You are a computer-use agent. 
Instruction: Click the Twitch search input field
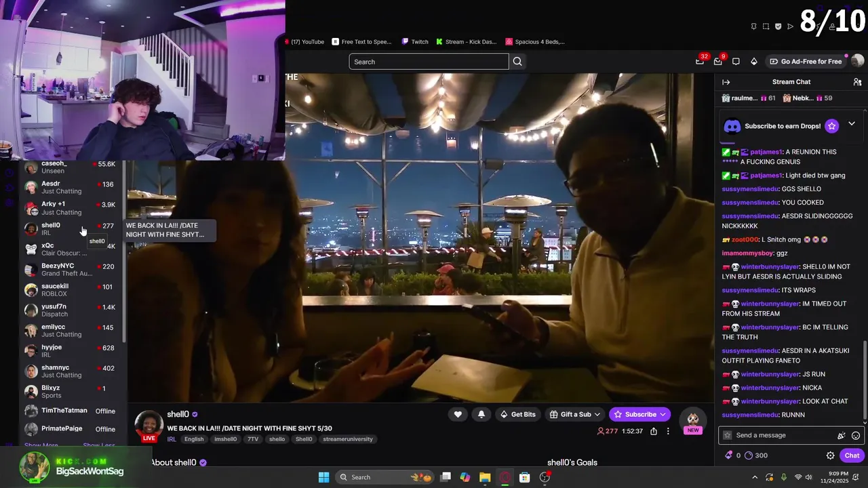[429, 62]
